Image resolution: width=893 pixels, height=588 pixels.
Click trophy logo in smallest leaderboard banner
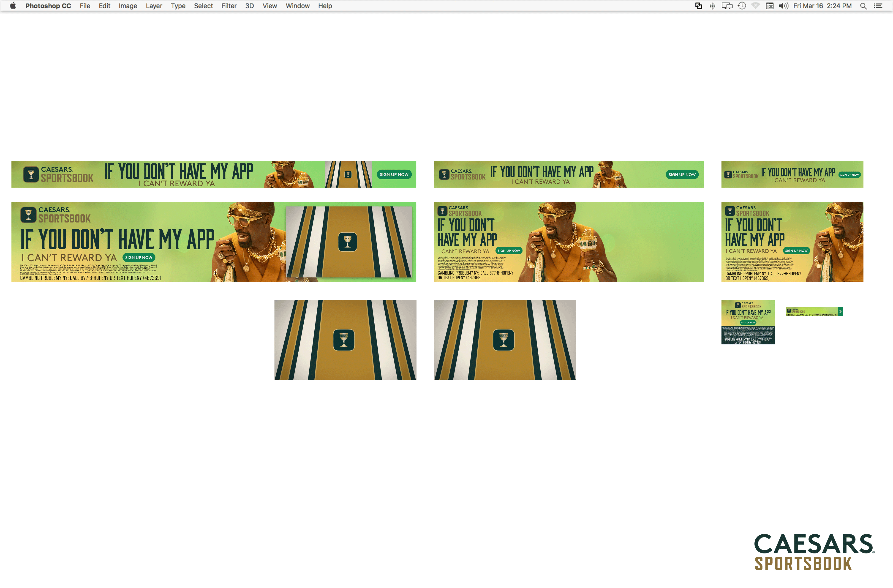click(x=728, y=174)
